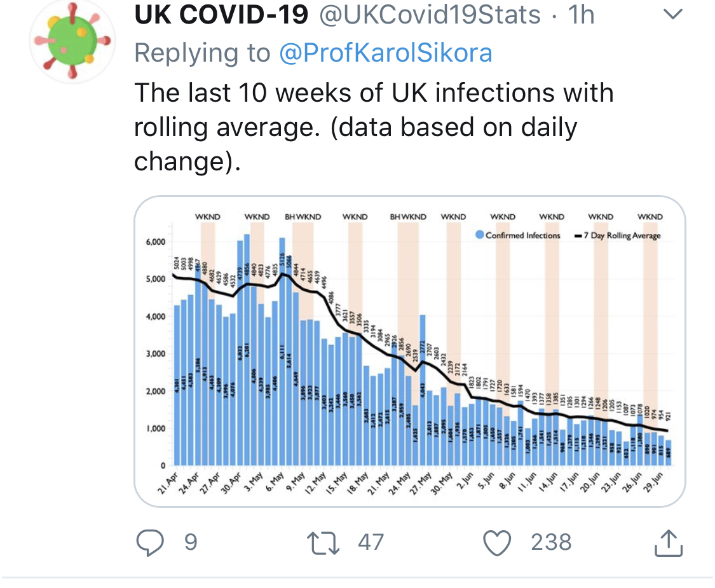The width and height of the screenshot is (715, 588).
Task: Click the Confirmed Infections blue legend dot
Action: point(480,235)
